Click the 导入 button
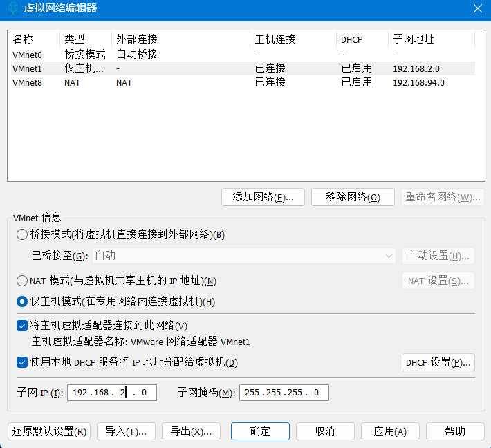The width and height of the screenshot is (491, 448). pyautogui.click(x=126, y=431)
